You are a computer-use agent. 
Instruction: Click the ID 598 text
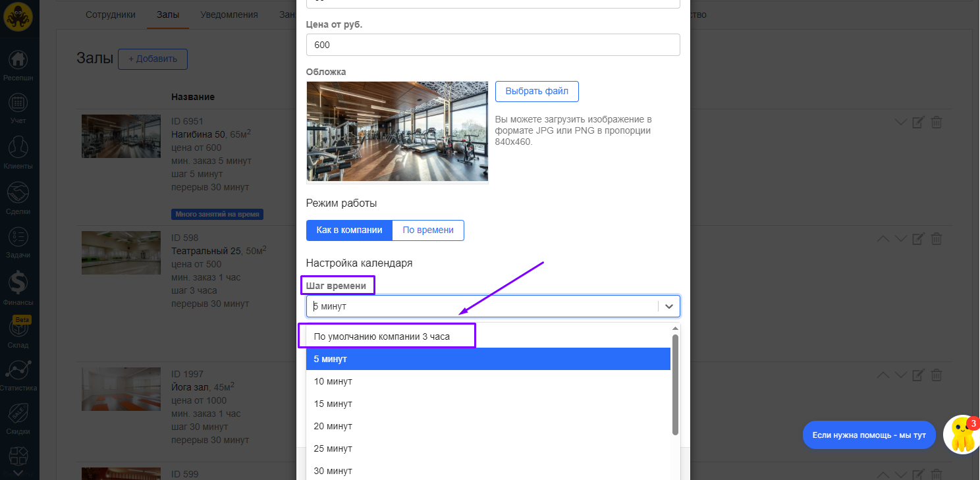pyautogui.click(x=185, y=238)
